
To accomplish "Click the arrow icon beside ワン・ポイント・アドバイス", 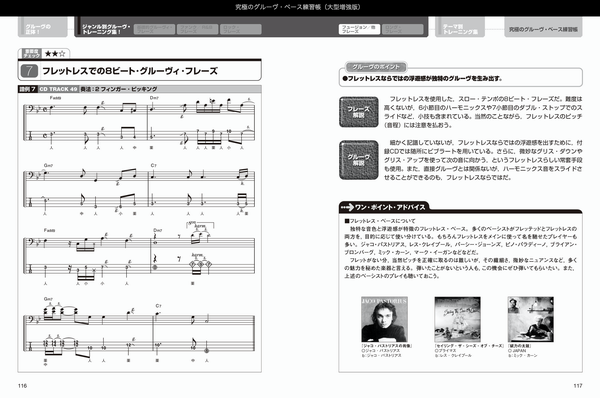I will click(x=347, y=207).
